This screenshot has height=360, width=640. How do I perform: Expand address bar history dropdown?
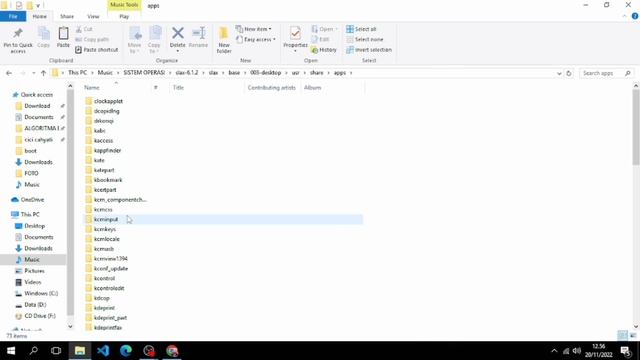click(559, 73)
